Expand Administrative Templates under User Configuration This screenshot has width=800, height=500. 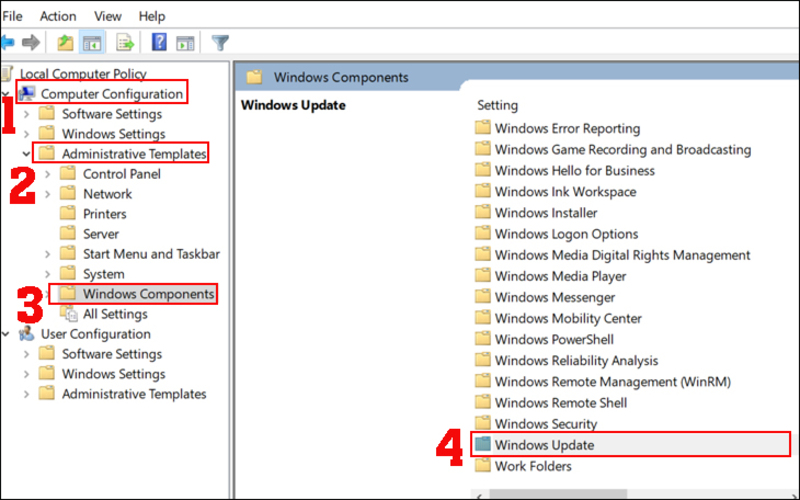click(27, 394)
